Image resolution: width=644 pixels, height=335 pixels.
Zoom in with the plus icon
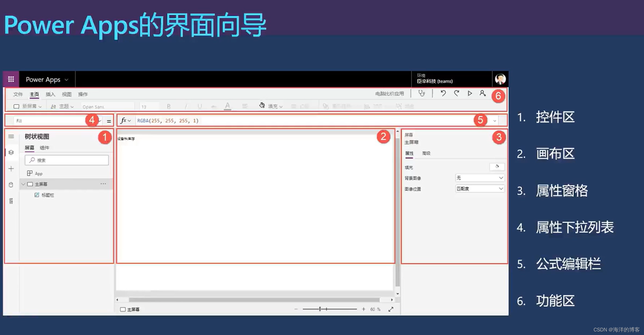[x=363, y=309]
